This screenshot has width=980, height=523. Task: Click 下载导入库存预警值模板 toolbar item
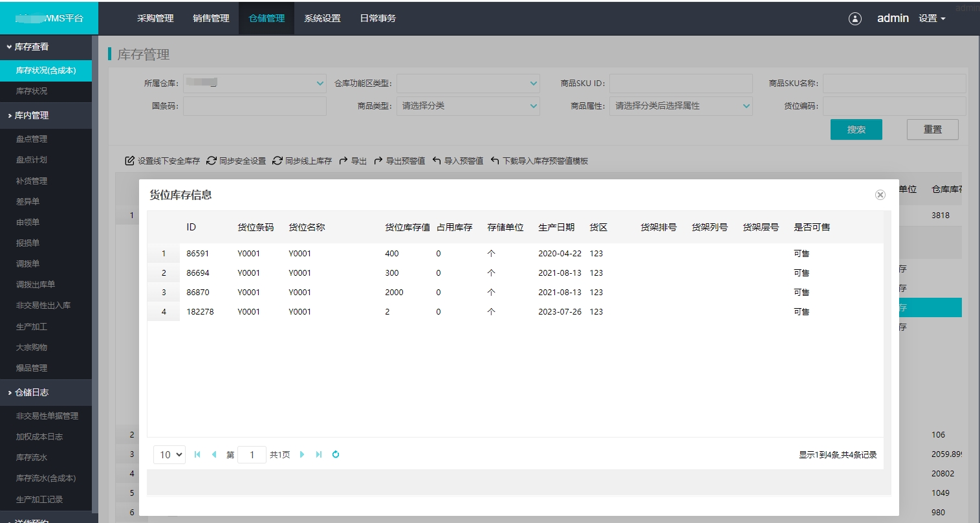[x=539, y=161]
